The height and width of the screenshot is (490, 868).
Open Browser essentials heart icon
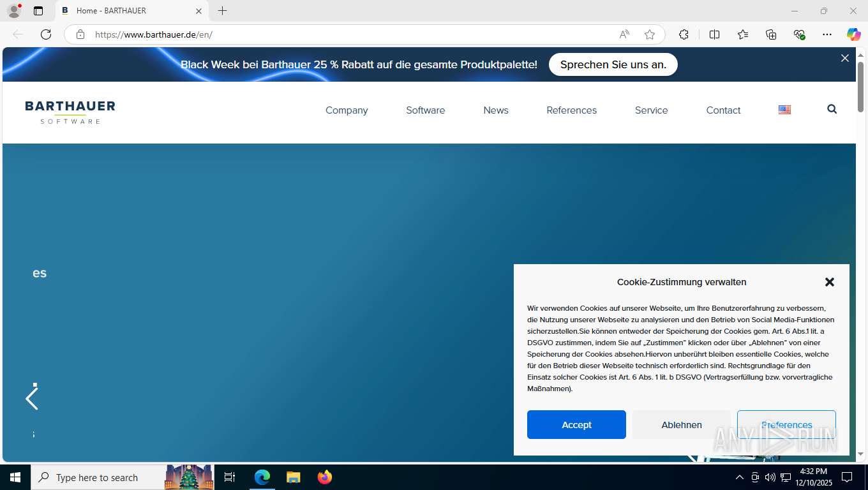pyautogui.click(x=799, y=34)
